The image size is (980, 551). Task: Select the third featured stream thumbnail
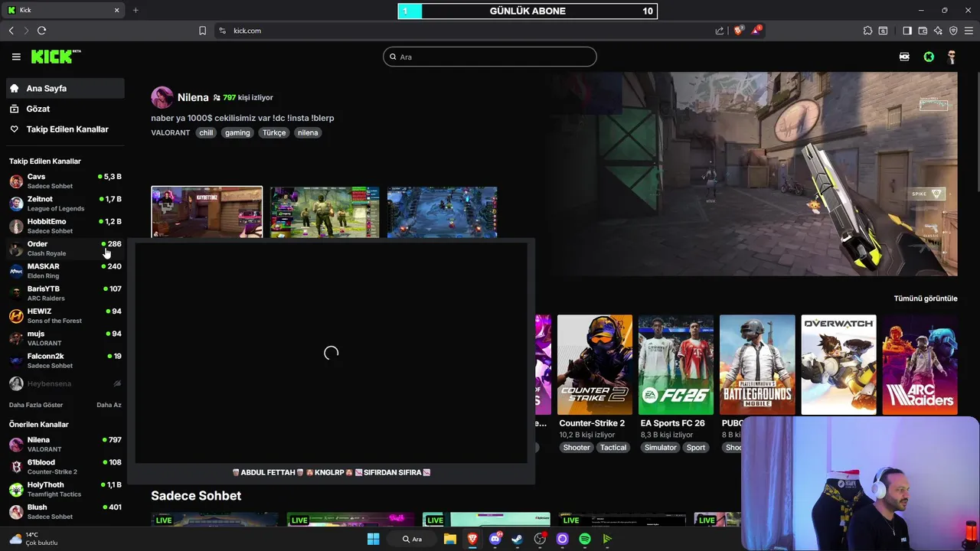(443, 212)
